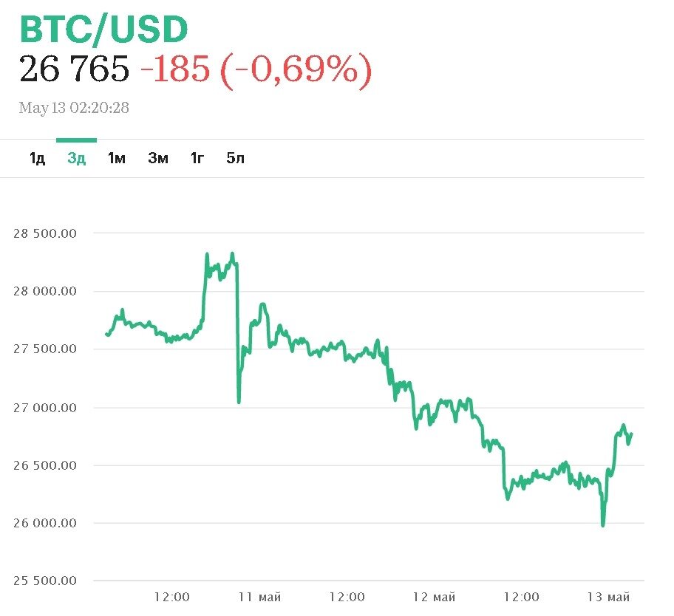Screen dimensions: 674x616
Task: Click the May 13 02:20:28 timestamp
Action: click(x=74, y=108)
